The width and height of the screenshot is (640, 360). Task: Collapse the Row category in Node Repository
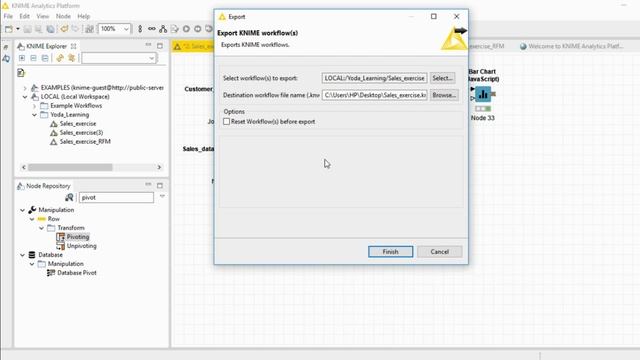pos(32,219)
